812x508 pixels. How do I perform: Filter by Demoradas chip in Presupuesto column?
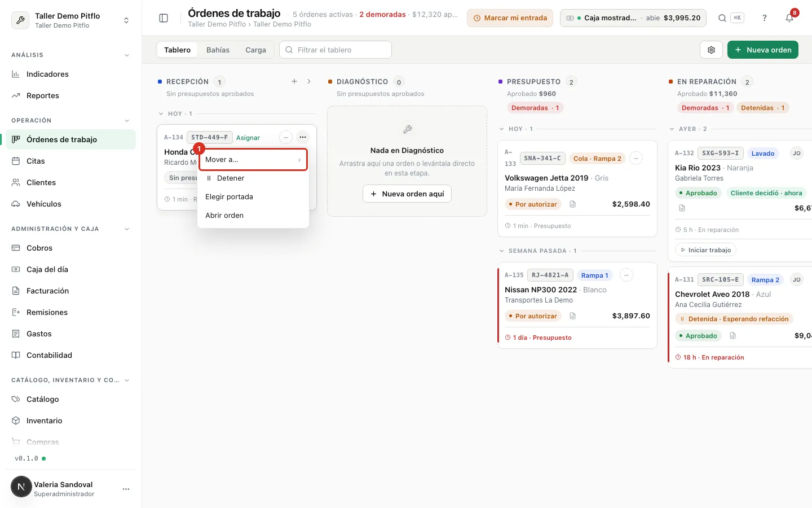535,108
